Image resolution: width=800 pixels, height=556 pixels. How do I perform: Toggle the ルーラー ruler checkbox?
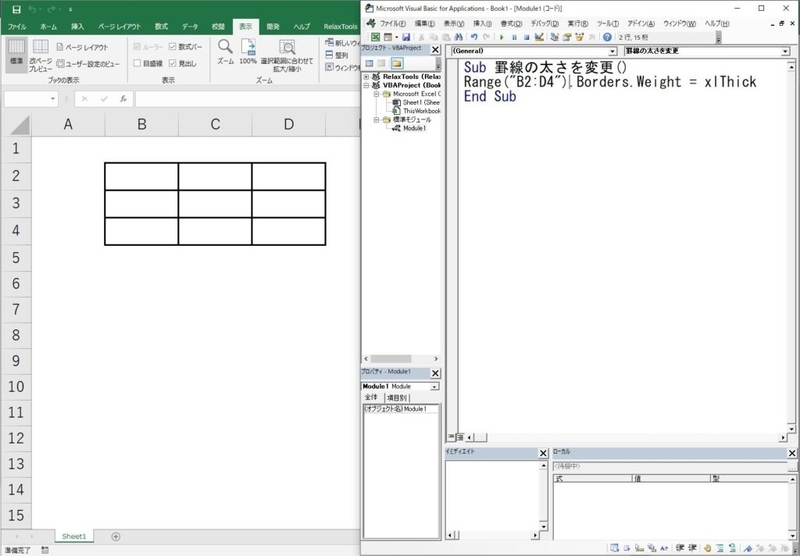[137, 46]
